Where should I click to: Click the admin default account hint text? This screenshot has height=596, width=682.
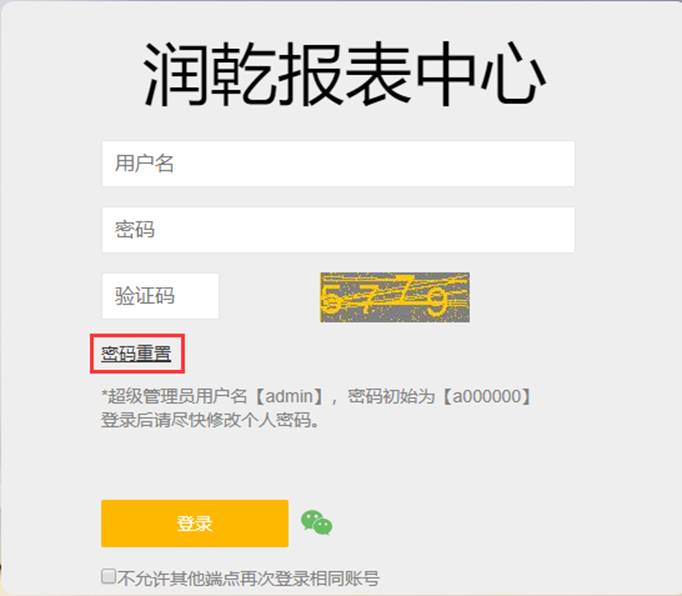(317, 396)
